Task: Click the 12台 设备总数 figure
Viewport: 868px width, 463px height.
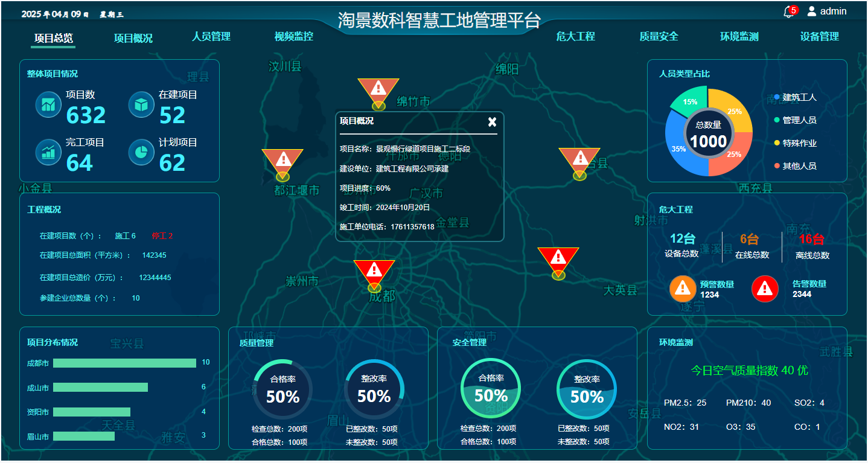Action: pyautogui.click(x=683, y=239)
